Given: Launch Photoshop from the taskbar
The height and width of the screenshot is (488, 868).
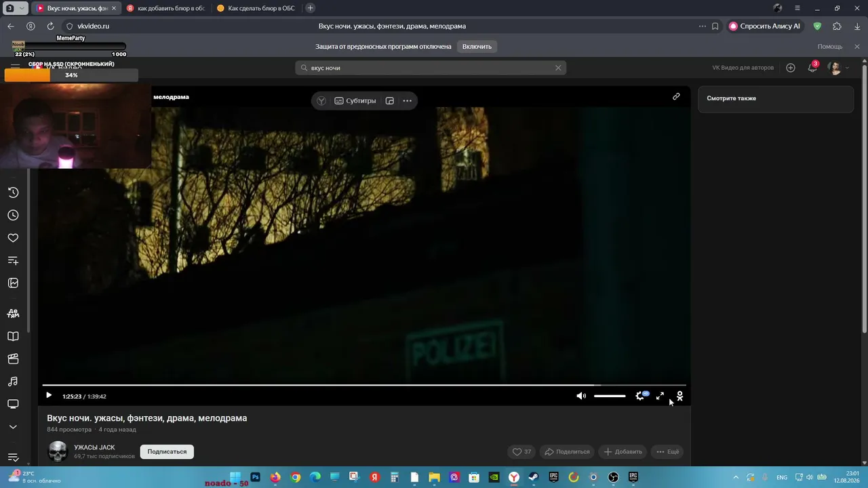Looking at the screenshot, I should tap(255, 477).
